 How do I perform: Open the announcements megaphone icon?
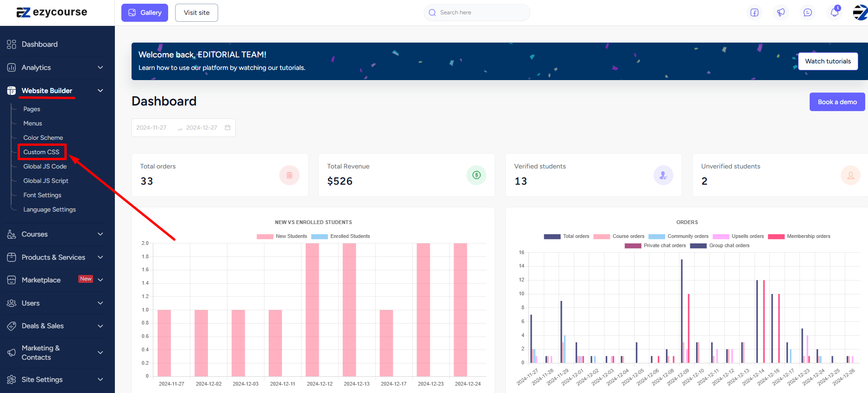781,12
